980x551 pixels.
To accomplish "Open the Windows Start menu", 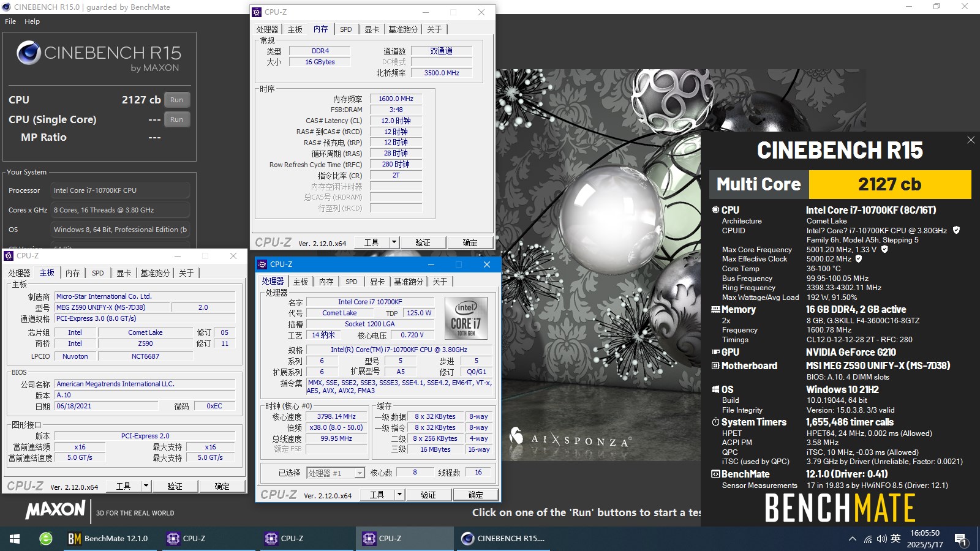I will tap(15, 539).
